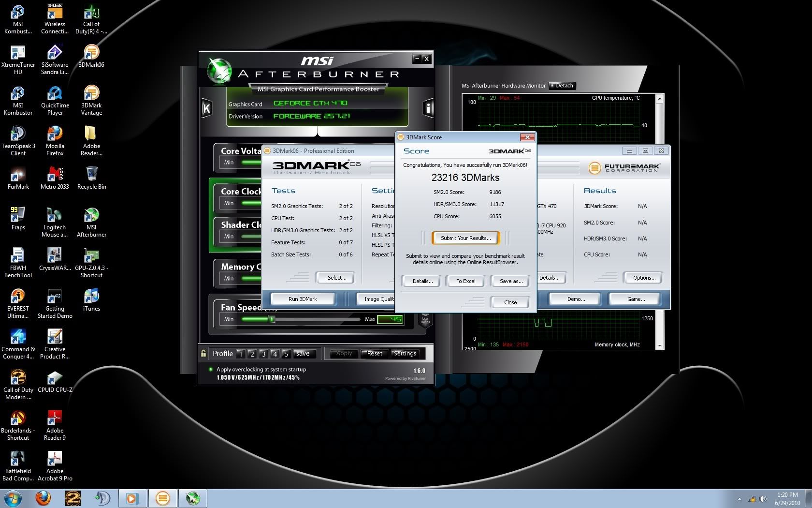Click Fan Speed value field showing 45
Screen dimensions: 812x508
click(x=390, y=319)
